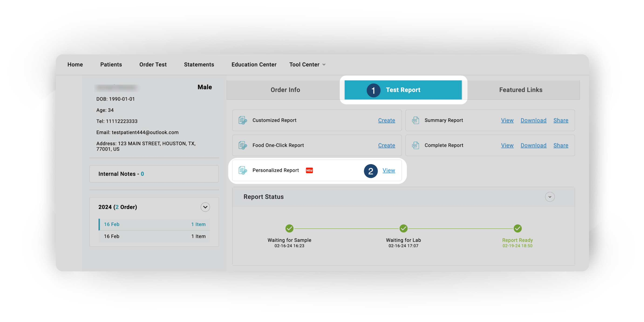
Task: Collapse the 2024 orders list
Action: tap(205, 207)
